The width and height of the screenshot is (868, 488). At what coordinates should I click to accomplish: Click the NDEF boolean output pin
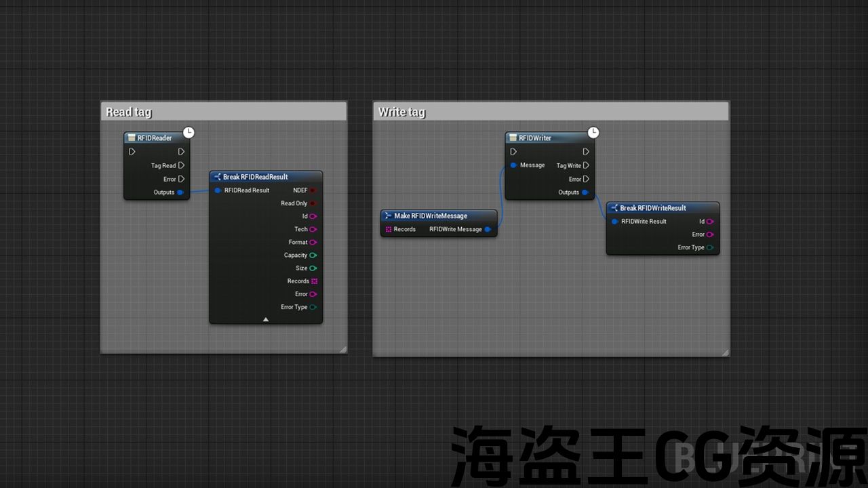point(313,190)
